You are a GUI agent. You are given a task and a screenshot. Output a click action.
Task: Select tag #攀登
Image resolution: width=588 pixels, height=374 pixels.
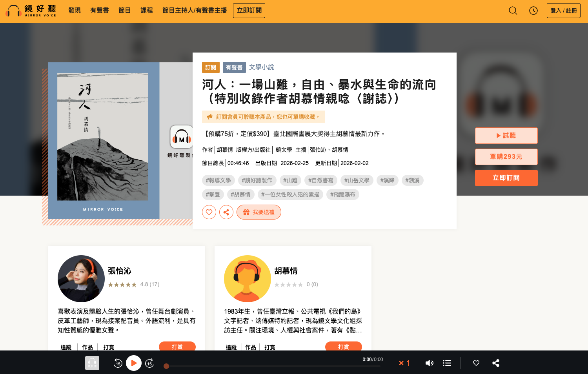pyautogui.click(x=213, y=194)
